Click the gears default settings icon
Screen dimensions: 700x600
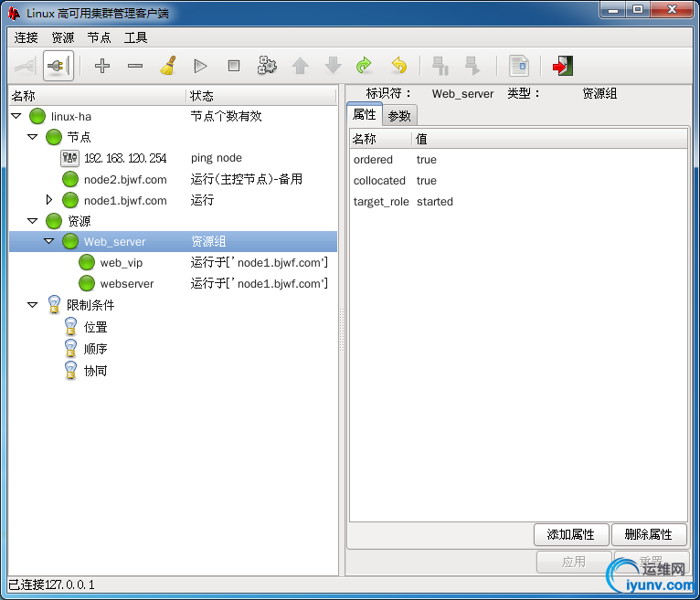267,66
